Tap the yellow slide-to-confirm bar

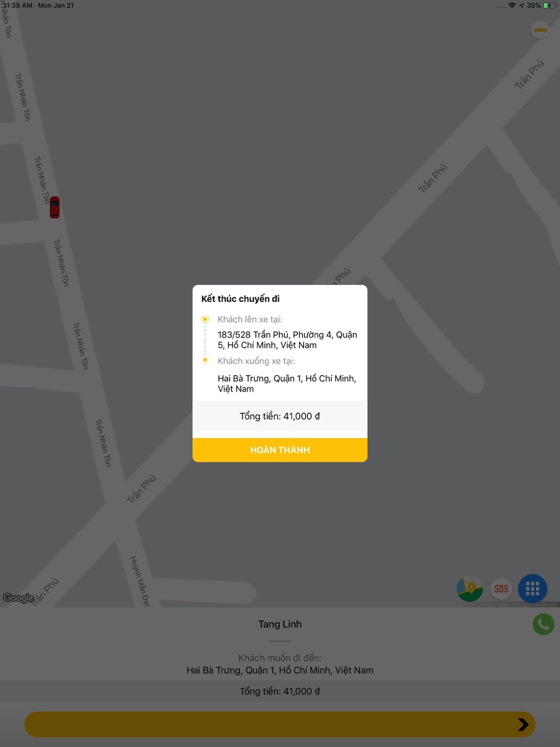tap(280, 725)
